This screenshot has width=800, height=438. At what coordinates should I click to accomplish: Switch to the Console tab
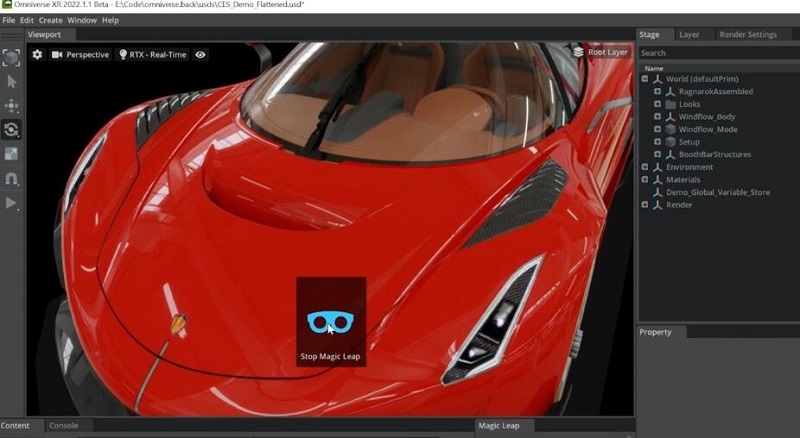coord(64,426)
